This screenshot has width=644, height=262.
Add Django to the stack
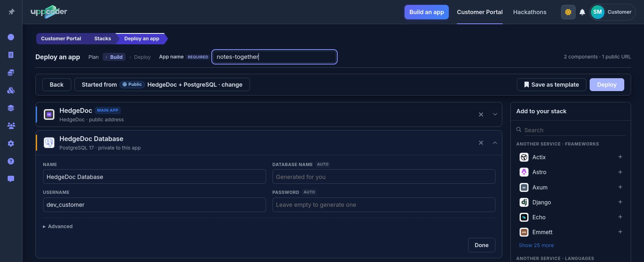pyautogui.click(x=620, y=202)
